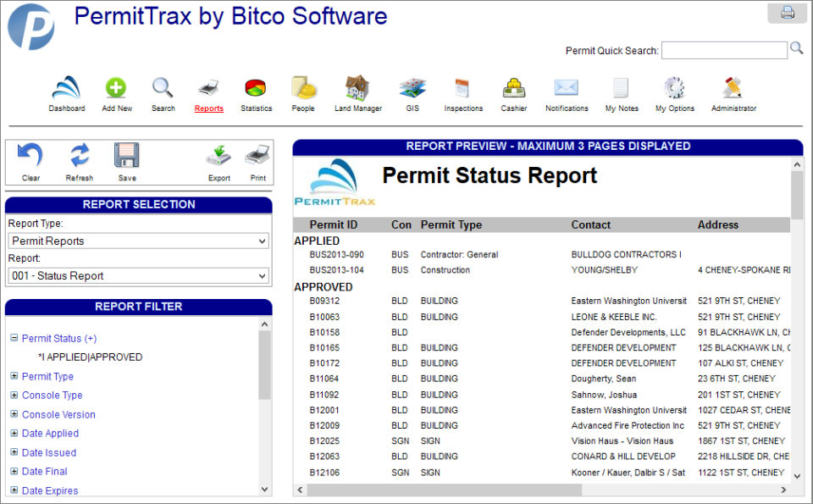This screenshot has height=504, width=813.
Task: Open the Report Type dropdown
Action: click(138, 241)
